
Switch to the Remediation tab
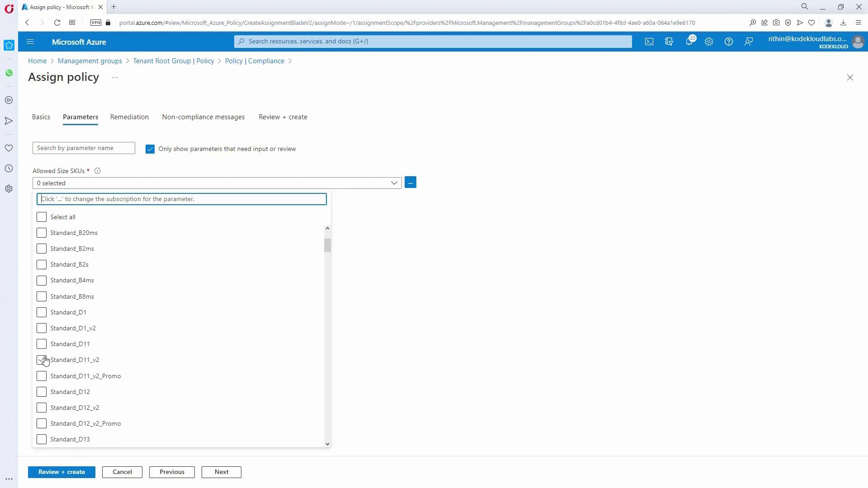click(129, 117)
